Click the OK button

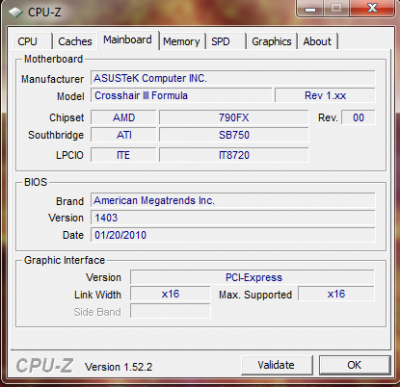click(354, 365)
